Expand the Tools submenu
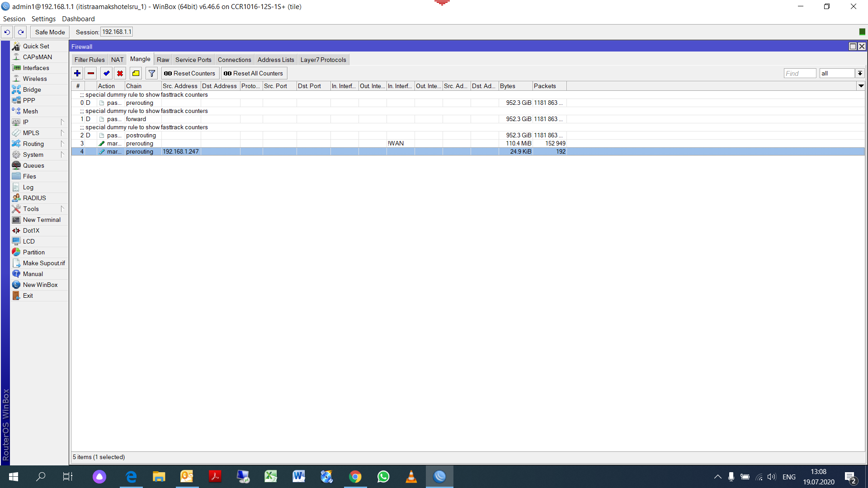868x488 pixels. click(x=39, y=209)
